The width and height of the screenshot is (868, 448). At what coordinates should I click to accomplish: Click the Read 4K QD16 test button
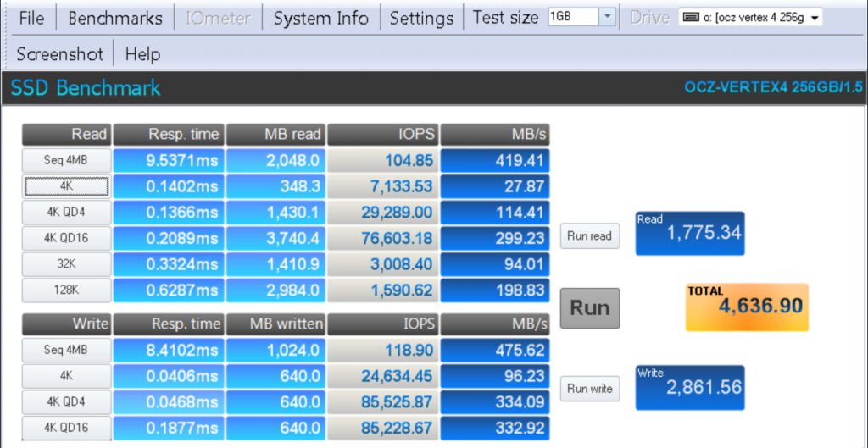(x=66, y=238)
